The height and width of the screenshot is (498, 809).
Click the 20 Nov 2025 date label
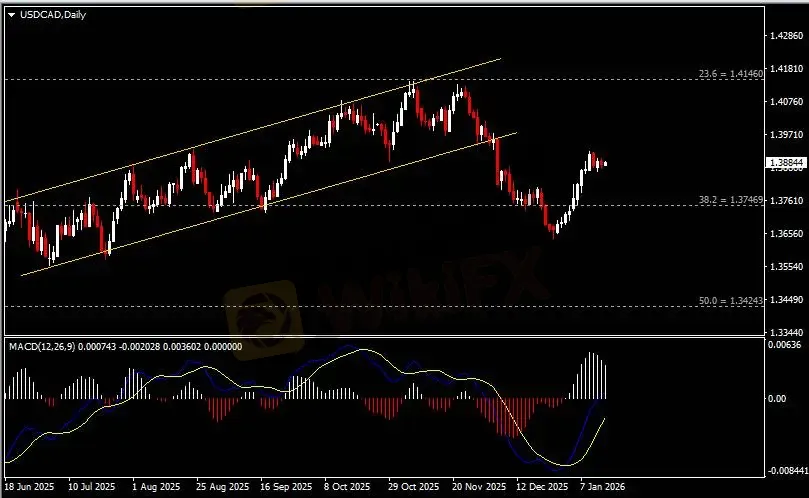tap(479, 487)
